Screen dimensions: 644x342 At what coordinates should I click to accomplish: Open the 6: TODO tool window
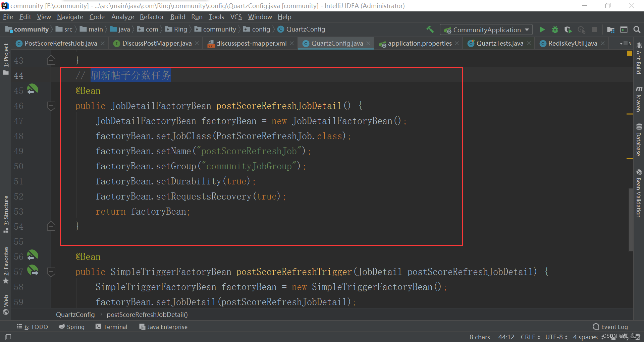pos(33,327)
